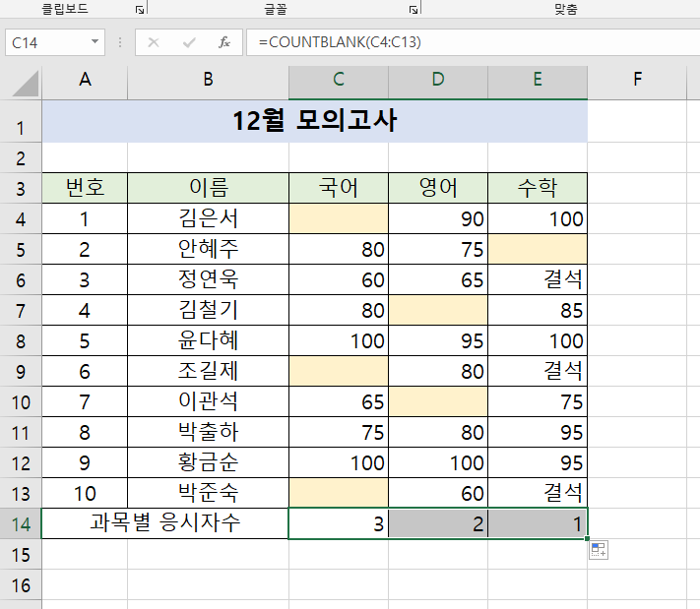The height and width of the screenshot is (609, 700).
Task: Select 정연욱's 수학 cell showing 결석
Action: pyautogui.click(x=538, y=279)
